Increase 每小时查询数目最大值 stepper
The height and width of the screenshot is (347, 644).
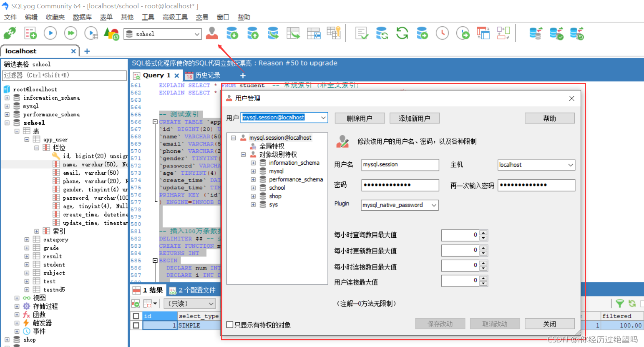click(x=483, y=233)
